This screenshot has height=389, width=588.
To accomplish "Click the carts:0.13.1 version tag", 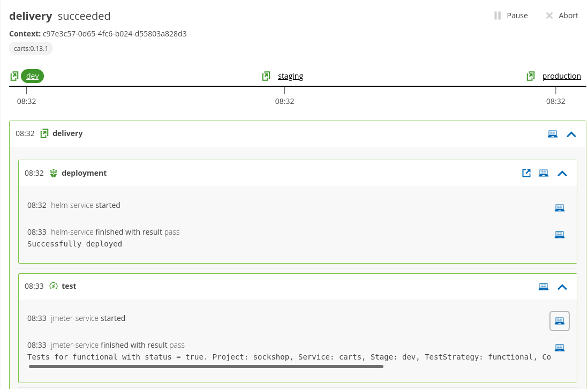I will pyautogui.click(x=31, y=48).
